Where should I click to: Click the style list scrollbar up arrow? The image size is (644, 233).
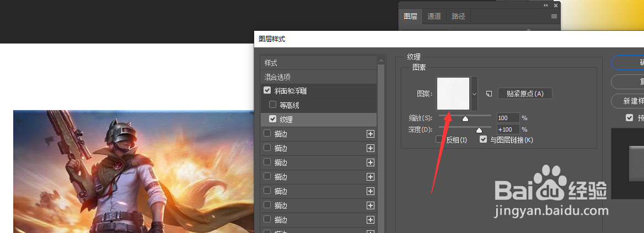click(x=381, y=61)
